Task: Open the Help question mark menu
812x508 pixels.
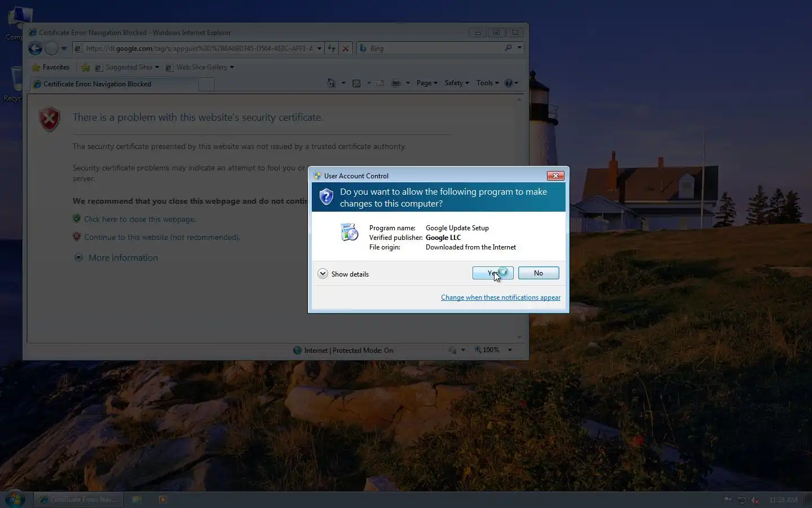Action: pyautogui.click(x=511, y=83)
